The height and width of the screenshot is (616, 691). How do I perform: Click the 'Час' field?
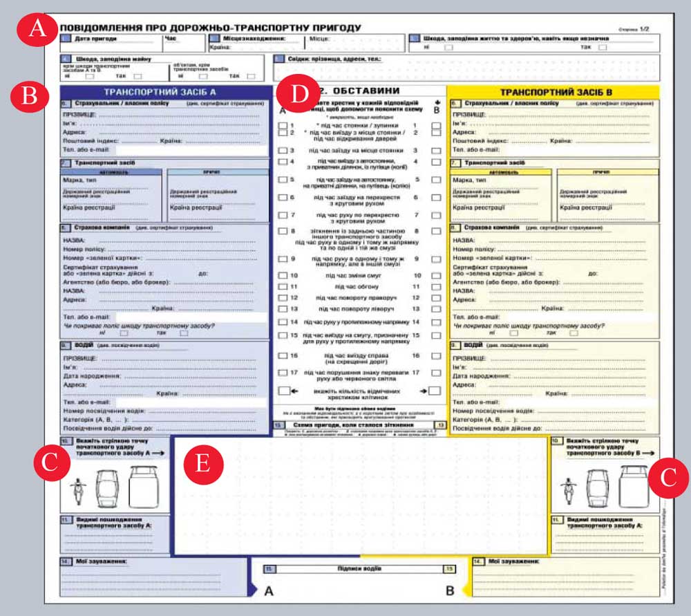tap(184, 44)
